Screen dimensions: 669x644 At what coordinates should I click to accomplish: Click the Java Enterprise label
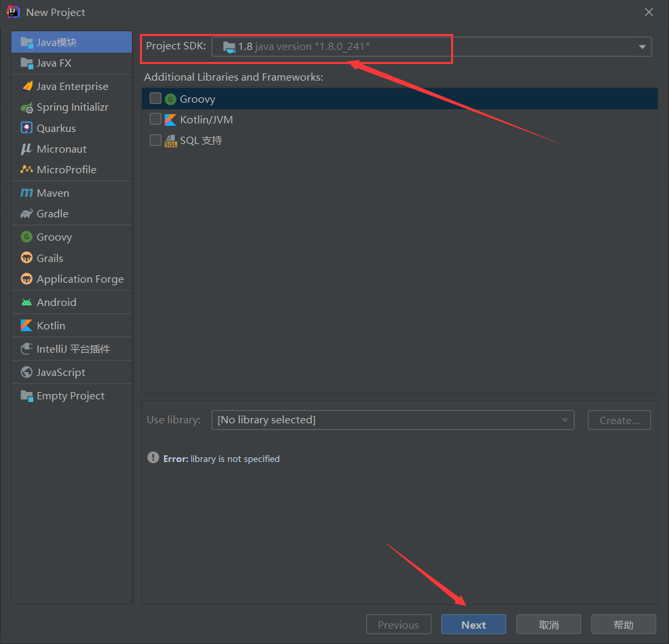(73, 86)
